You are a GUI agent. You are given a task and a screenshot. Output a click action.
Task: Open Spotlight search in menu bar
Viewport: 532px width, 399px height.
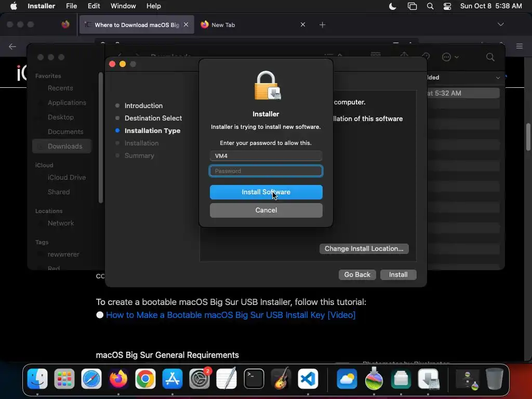[430, 6]
